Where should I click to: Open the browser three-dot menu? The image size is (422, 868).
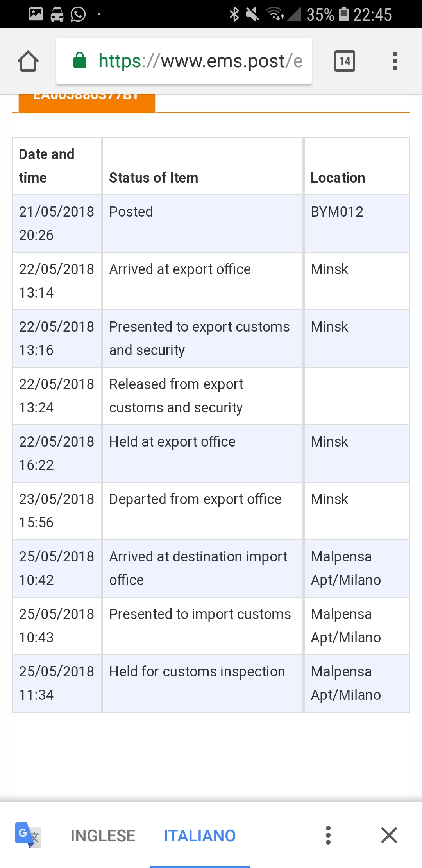click(395, 61)
